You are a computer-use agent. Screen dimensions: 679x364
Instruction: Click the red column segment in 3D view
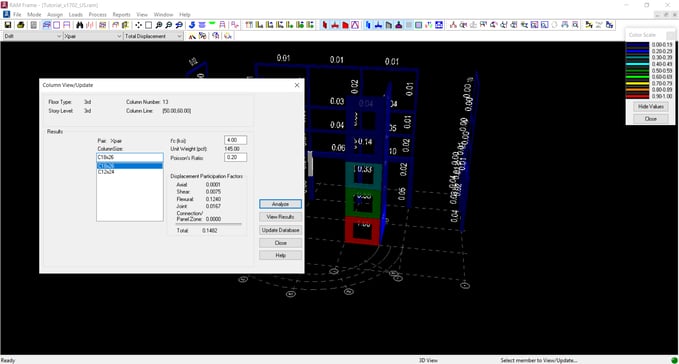point(363,230)
